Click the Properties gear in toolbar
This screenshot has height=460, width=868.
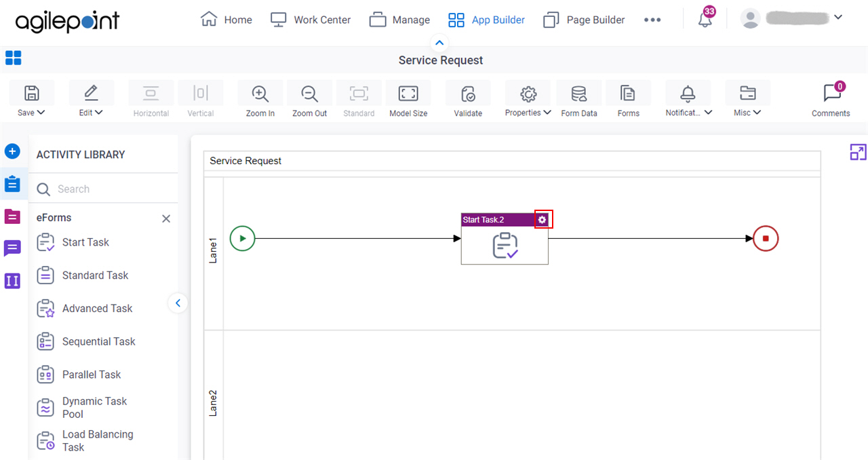(x=528, y=93)
